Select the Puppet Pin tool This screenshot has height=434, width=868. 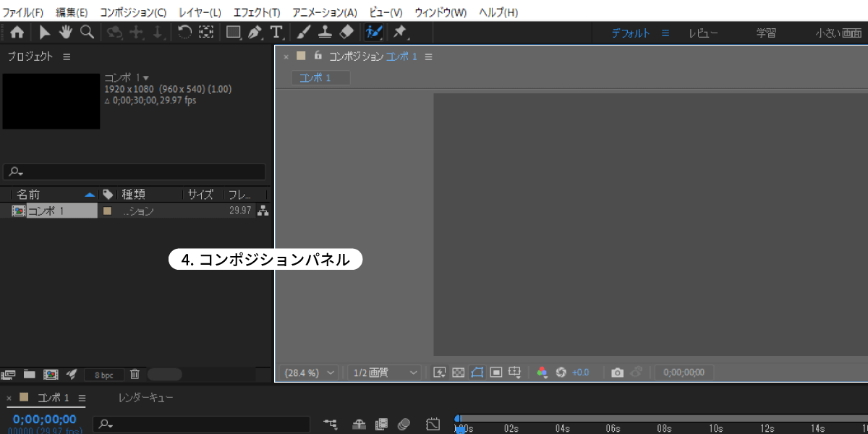click(399, 33)
